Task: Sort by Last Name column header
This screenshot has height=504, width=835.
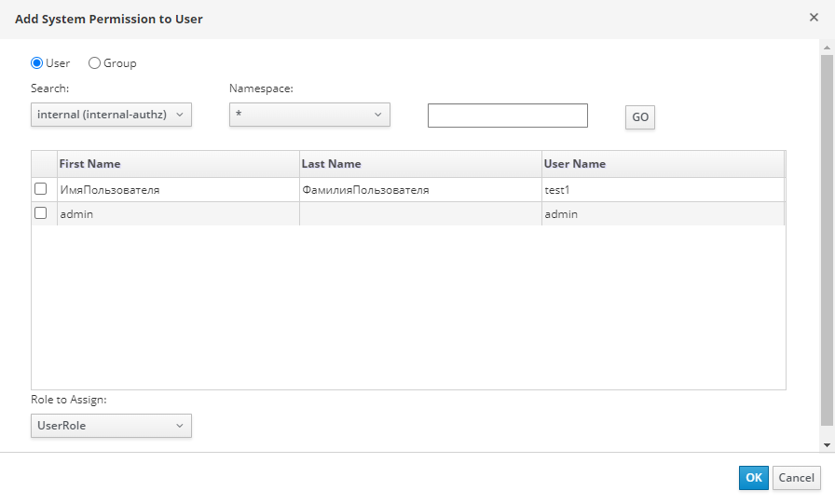Action: pos(331,164)
